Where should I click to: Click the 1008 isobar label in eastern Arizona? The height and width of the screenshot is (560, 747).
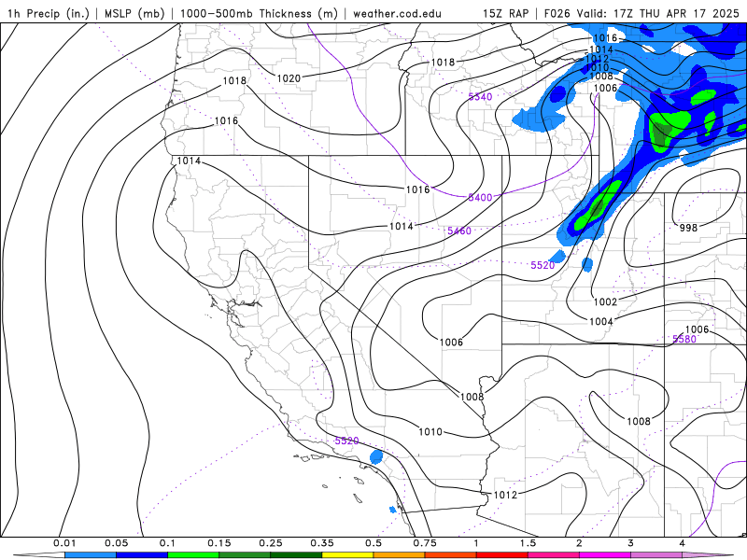coord(639,422)
